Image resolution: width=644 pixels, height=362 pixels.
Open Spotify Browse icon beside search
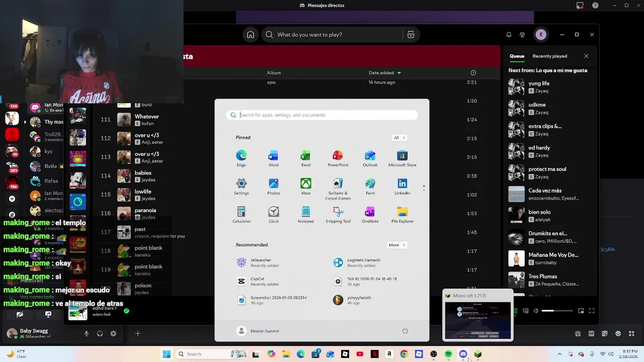411,35
